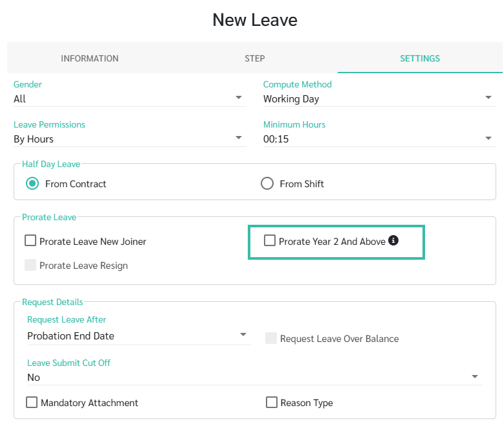
Task: Tick the Mandatory Attachment checkbox
Action: click(32, 402)
